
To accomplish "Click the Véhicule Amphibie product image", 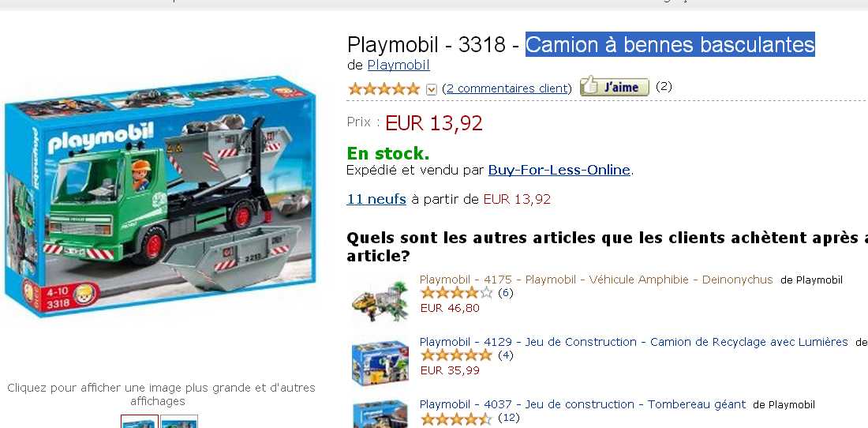I will tap(380, 302).
